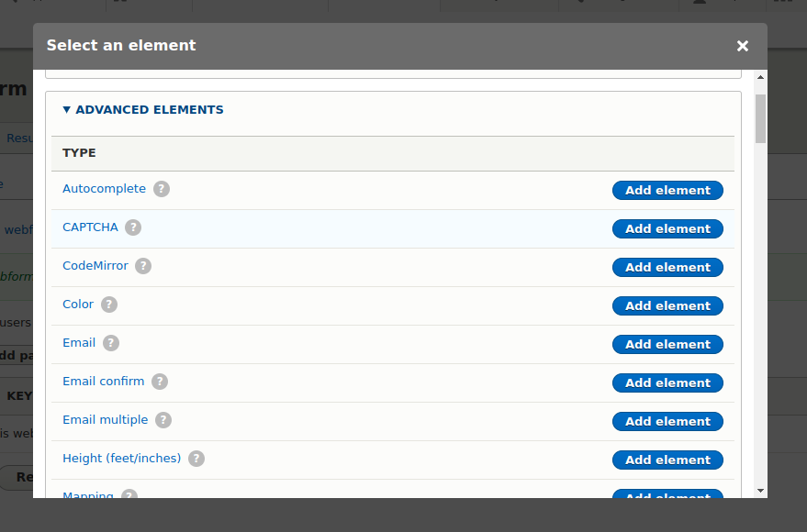Add the Color element

coord(667,305)
